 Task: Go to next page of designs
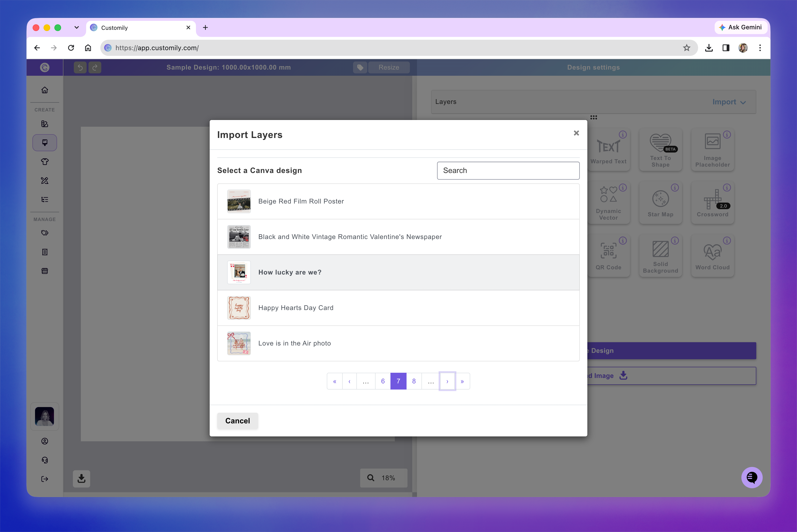[x=447, y=381]
